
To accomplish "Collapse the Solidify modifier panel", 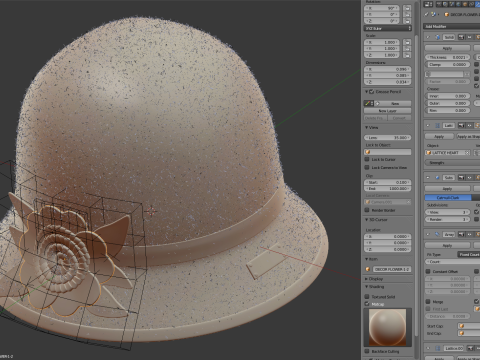I will click(x=428, y=37).
